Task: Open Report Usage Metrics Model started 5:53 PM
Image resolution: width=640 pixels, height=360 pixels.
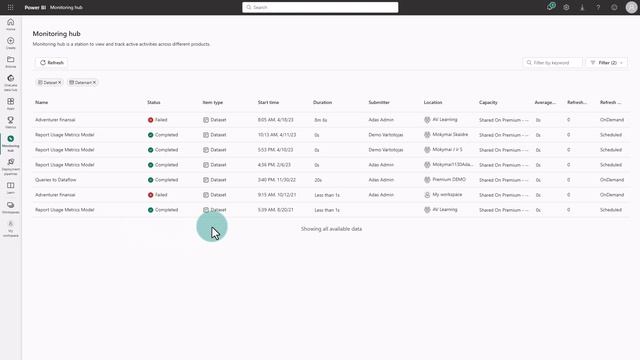Action: (x=64, y=150)
